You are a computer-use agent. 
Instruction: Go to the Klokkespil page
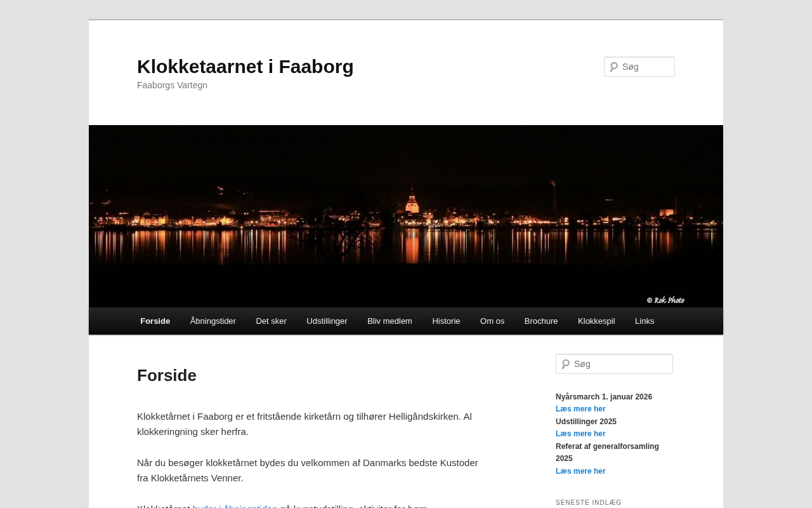point(596,321)
